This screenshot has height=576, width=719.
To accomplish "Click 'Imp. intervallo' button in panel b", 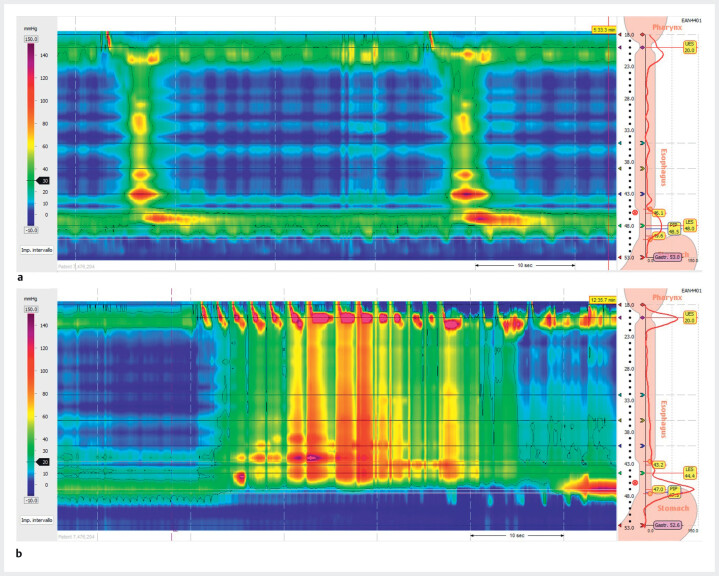I will pos(37,520).
